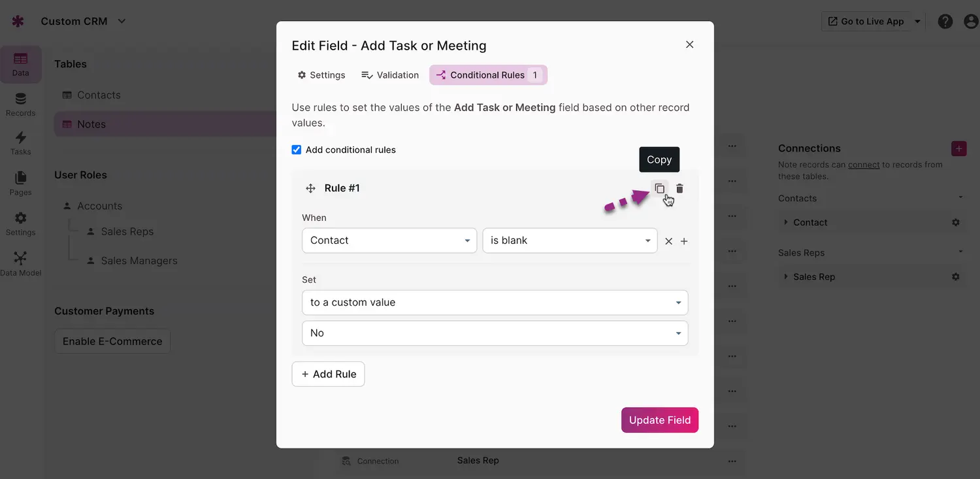Screen dimensions: 980x479
Task: Uncheck Add conditional rules checkbox
Action: (297, 150)
